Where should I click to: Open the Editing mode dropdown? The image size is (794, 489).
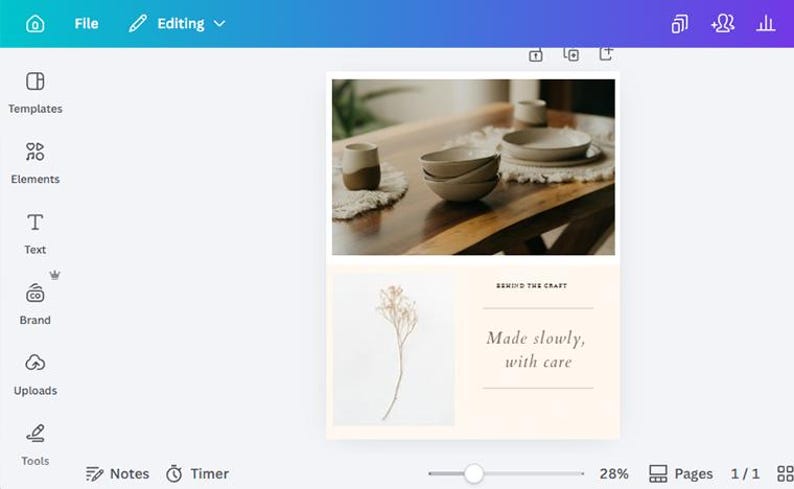pos(177,24)
